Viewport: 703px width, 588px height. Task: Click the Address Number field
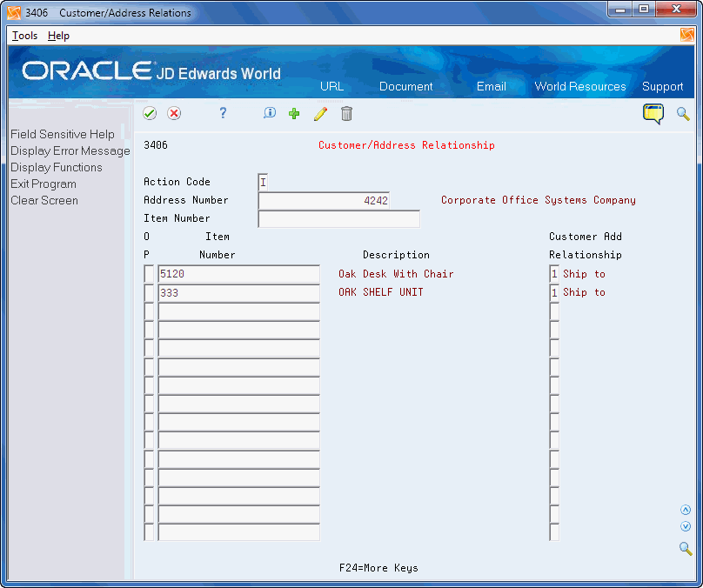(x=324, y=200)
